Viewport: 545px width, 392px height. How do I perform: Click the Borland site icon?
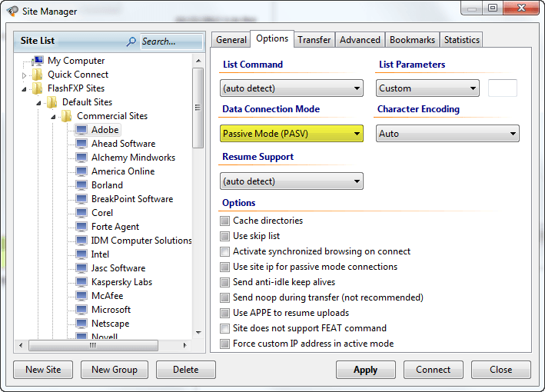point(81,185)
